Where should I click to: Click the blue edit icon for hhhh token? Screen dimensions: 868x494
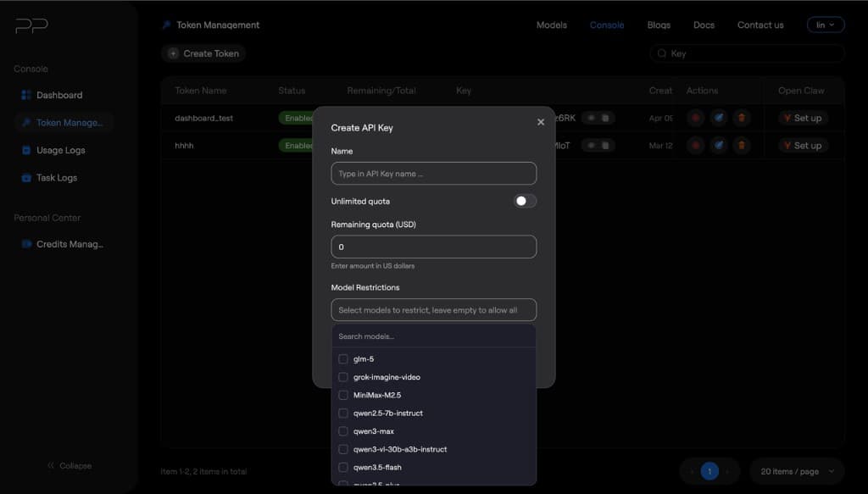(719, 146)
